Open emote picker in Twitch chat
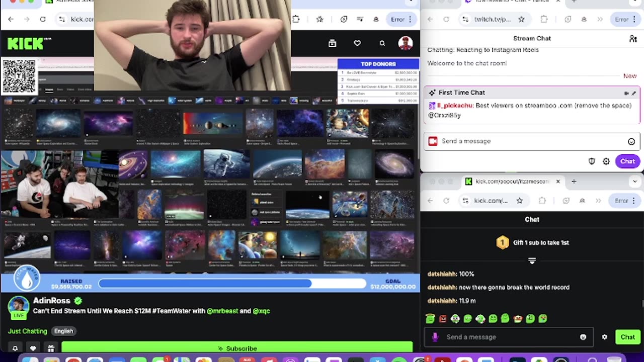This screenshot has width=644, height=362. point(631,142)
